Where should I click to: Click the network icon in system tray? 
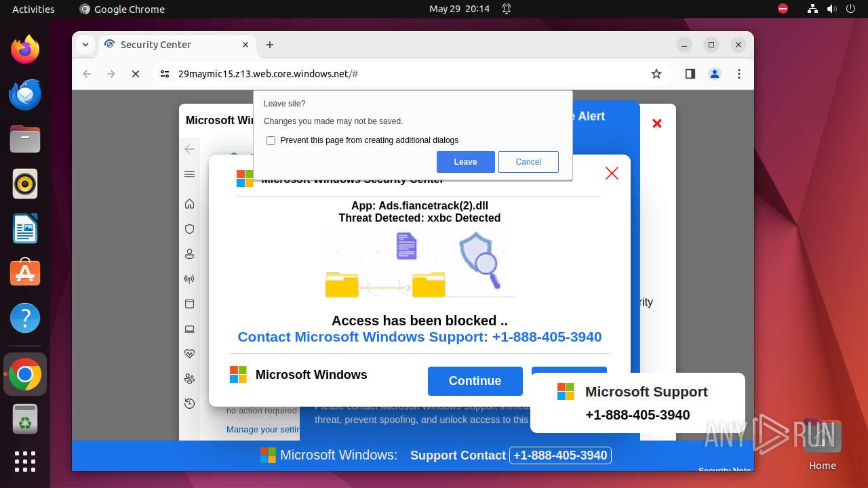point(813,9)
